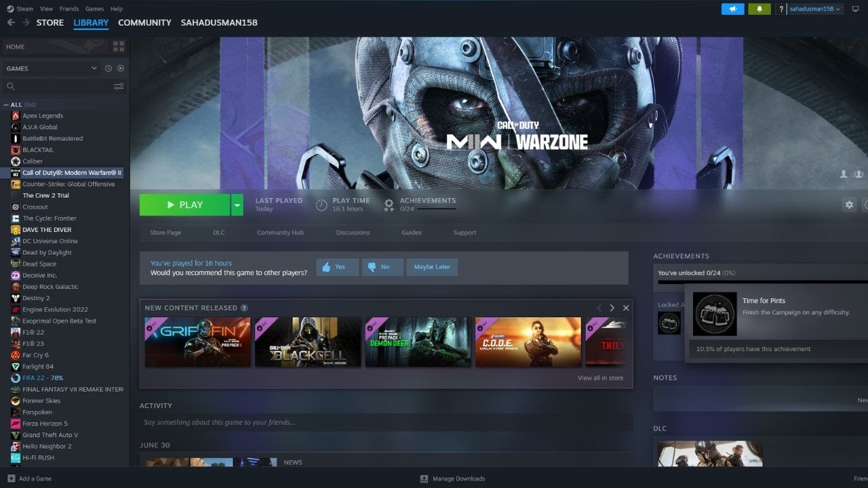Click the forward navigation arrow
The height and width of the screenshot is (488, 868).
click(26, 22)
